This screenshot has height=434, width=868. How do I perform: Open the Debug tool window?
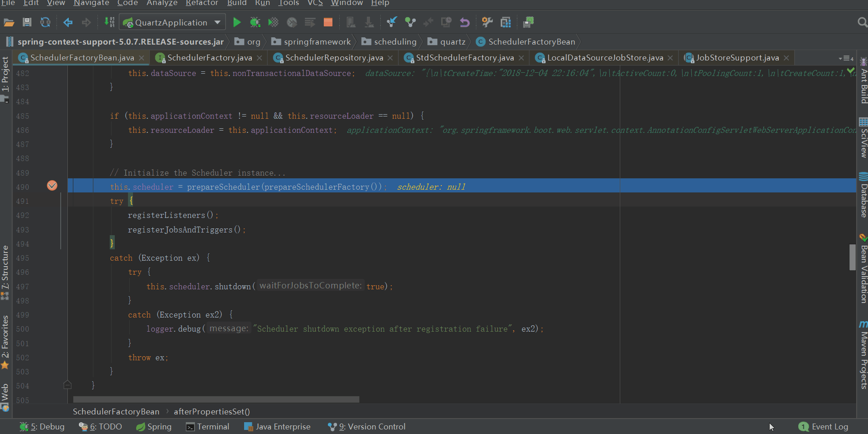coord(42,427)
